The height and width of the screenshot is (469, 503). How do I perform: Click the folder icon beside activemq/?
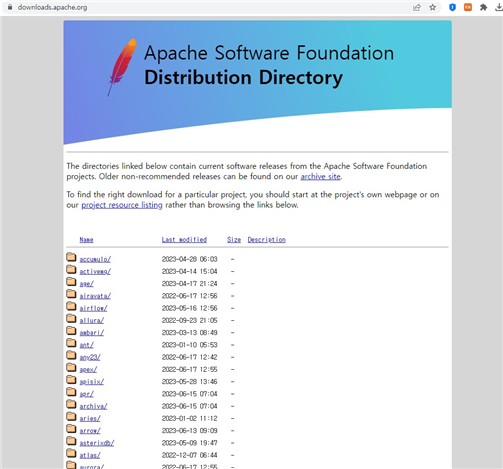pyautogui.click(x=71, y=269)
